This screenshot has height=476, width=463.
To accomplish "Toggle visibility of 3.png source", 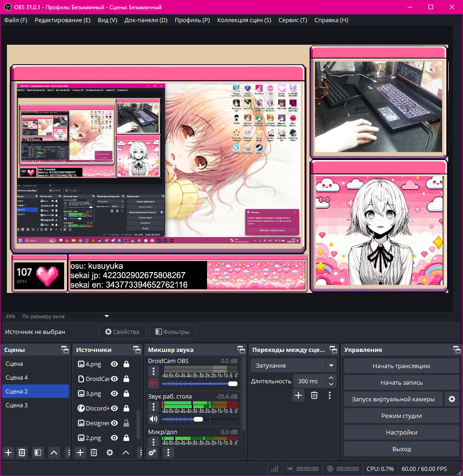I will pos(114,393).
